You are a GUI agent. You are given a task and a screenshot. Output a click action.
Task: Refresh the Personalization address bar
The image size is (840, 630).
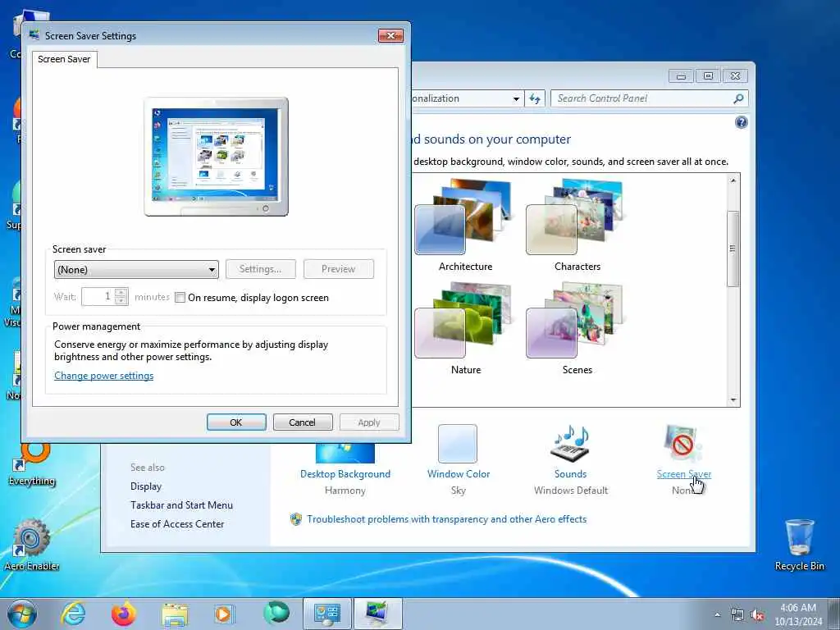(x=535, y=98)
